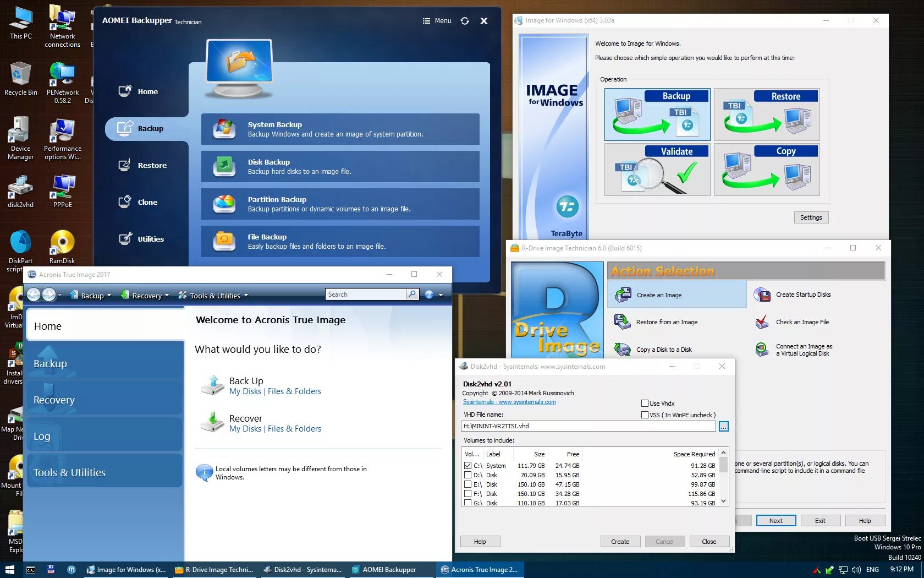The image size is (924, 578).
Task: Click Disk2vhd volume list scrollbar down arrow
Action: (724, 501)
